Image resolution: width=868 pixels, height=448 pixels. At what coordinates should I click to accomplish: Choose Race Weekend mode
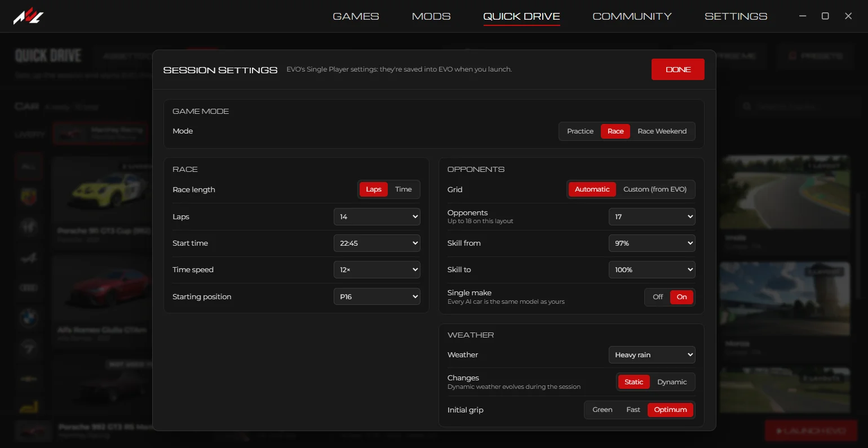[662, 131]
